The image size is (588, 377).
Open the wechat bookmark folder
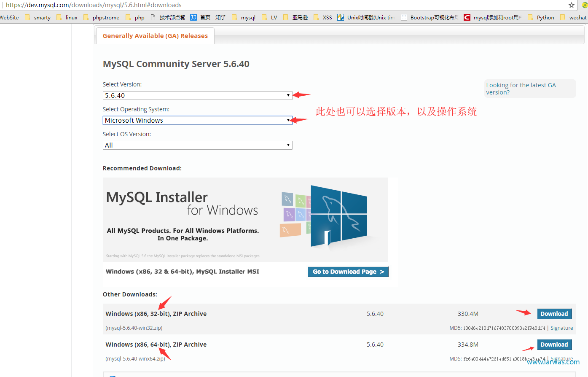coord(573,17)
